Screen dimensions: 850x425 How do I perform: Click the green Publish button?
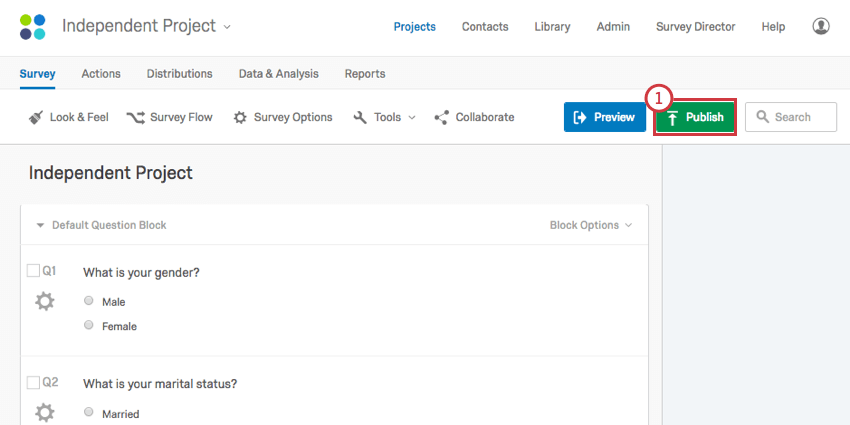(696, 117)
